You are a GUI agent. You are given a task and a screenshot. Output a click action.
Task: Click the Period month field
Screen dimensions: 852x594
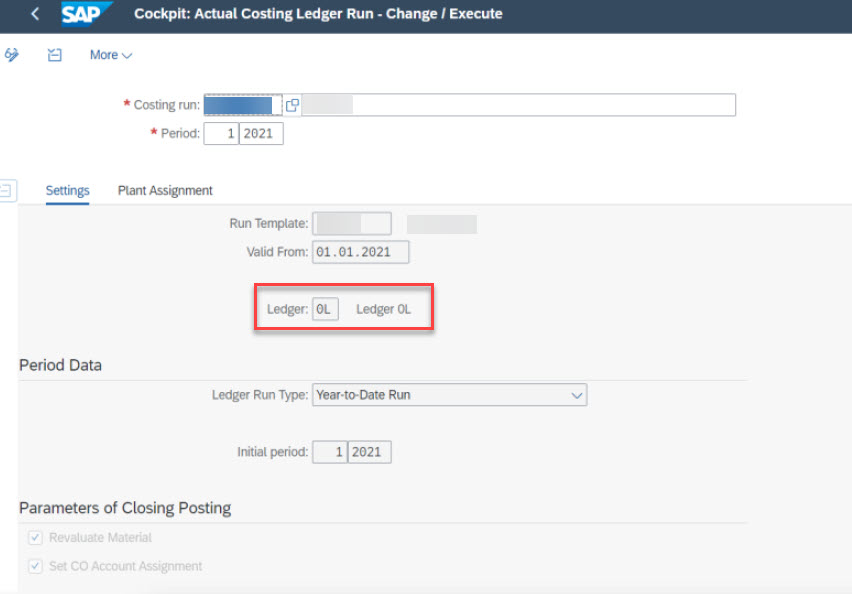(221, 134)
